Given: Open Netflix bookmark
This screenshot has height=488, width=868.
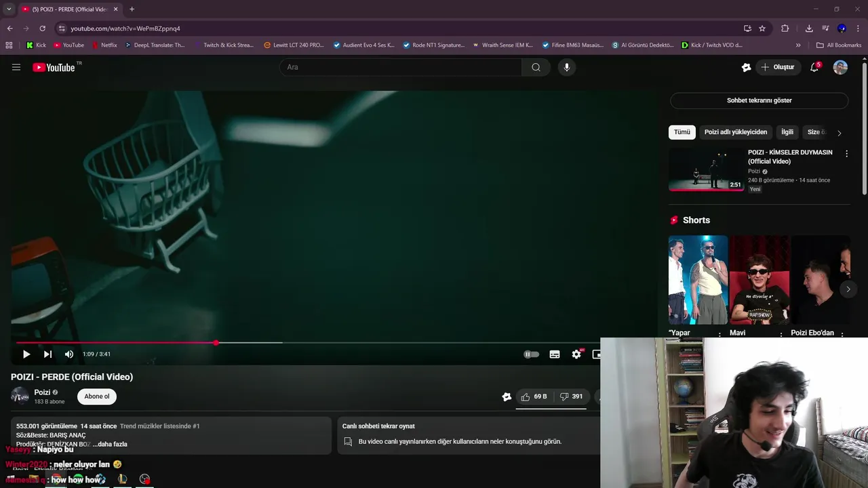Looking at the screenshot, I should tap(104, 45).
